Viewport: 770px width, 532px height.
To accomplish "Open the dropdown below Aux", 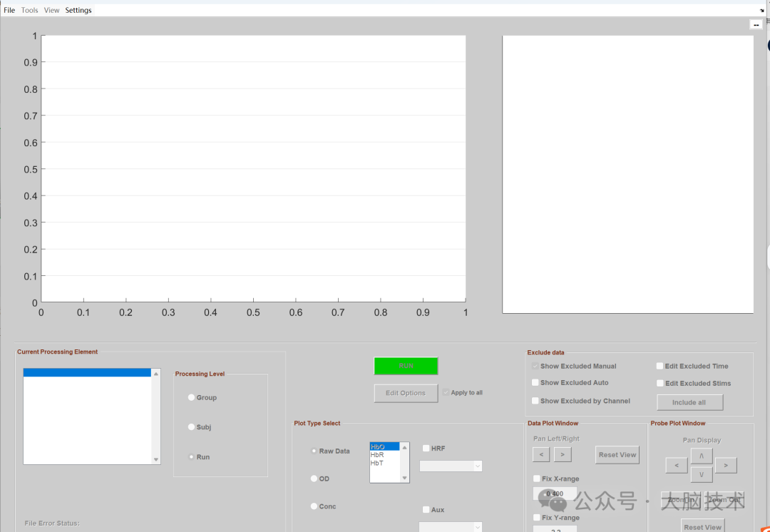I will [451, 527].
